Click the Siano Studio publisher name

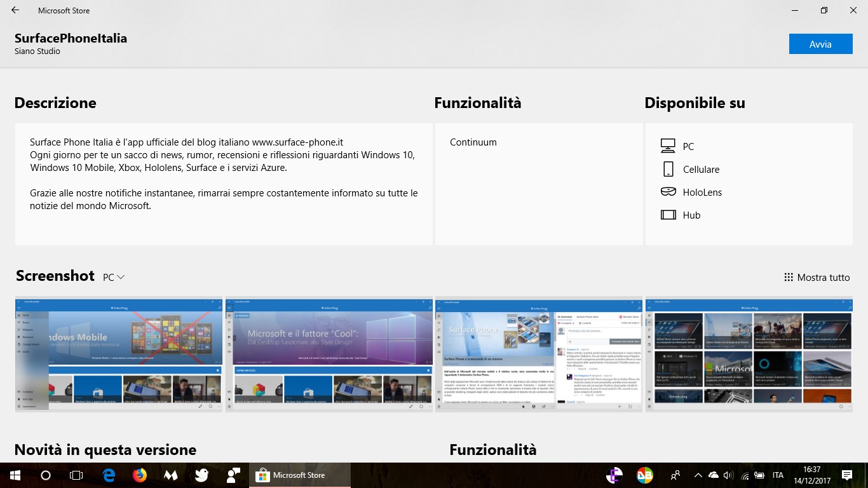click(x=37, y=51)
